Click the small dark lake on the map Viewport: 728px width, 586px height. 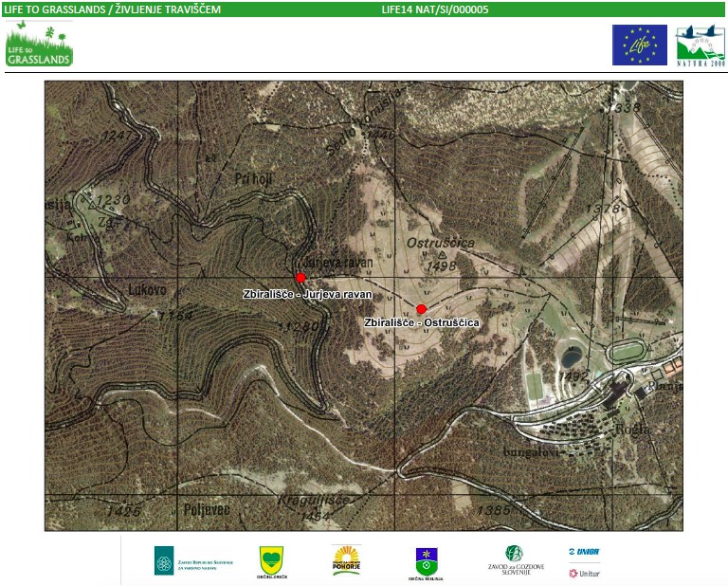(571, 357)
